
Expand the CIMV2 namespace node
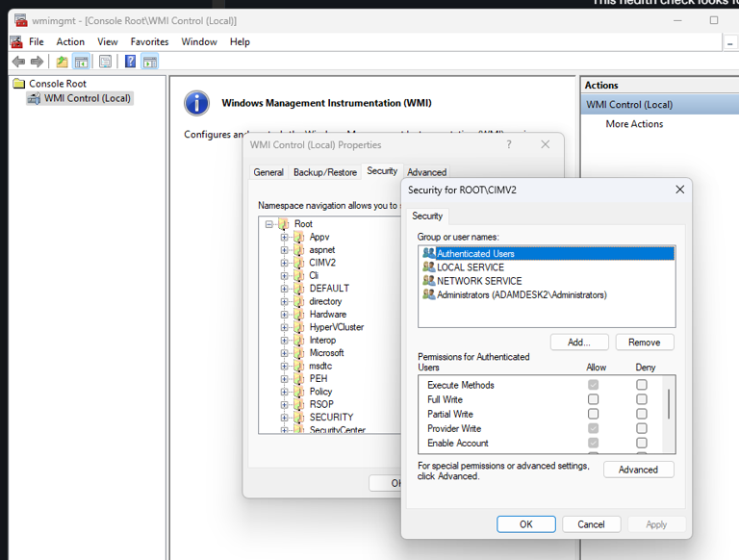(x=285, y=263)
